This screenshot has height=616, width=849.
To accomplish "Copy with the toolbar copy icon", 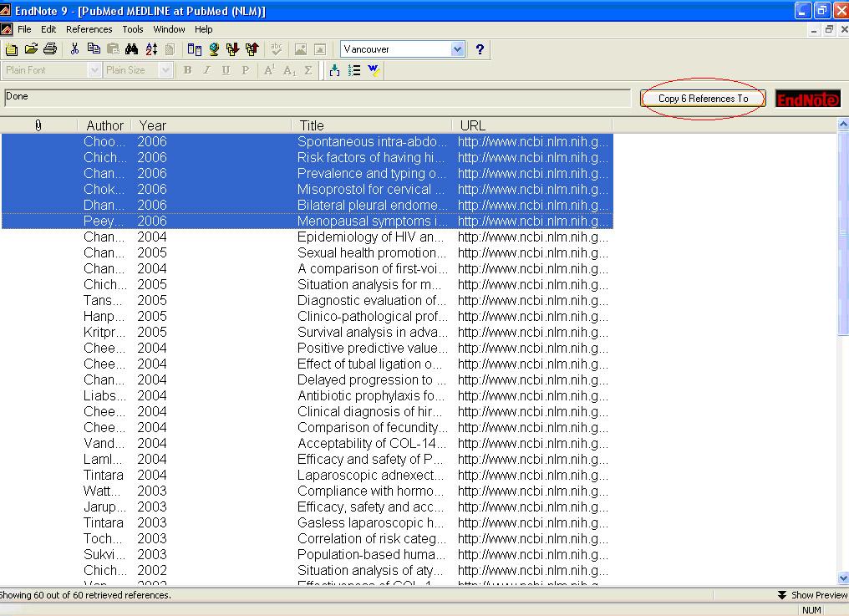I will click(94, 49).
